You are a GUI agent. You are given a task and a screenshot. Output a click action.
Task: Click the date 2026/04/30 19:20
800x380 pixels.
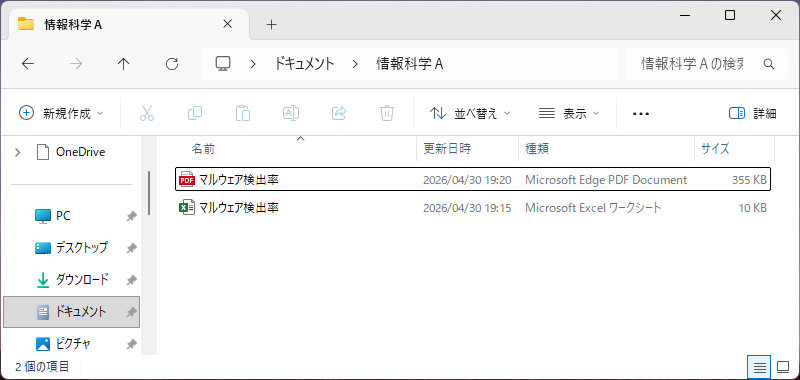point(467,180)
